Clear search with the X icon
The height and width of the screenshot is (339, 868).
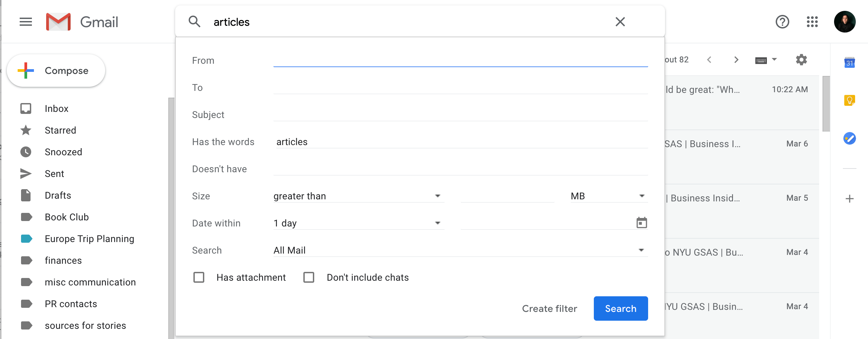tap(620, 22)
